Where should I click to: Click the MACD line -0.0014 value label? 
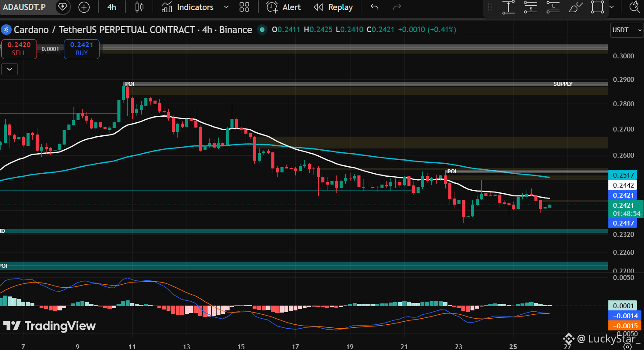pyautogui.click(x=625, y=316)
